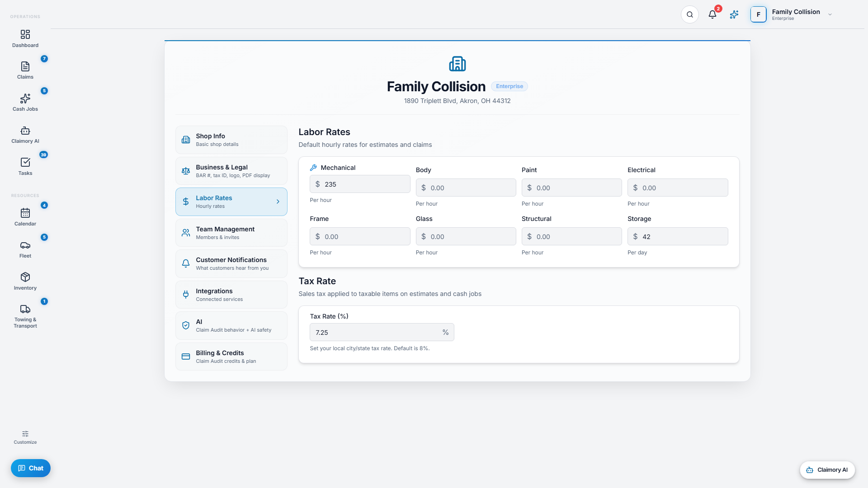The image size is (868, 488).
Task: Open the Team Management tab
Action: [x=231, y=233]
